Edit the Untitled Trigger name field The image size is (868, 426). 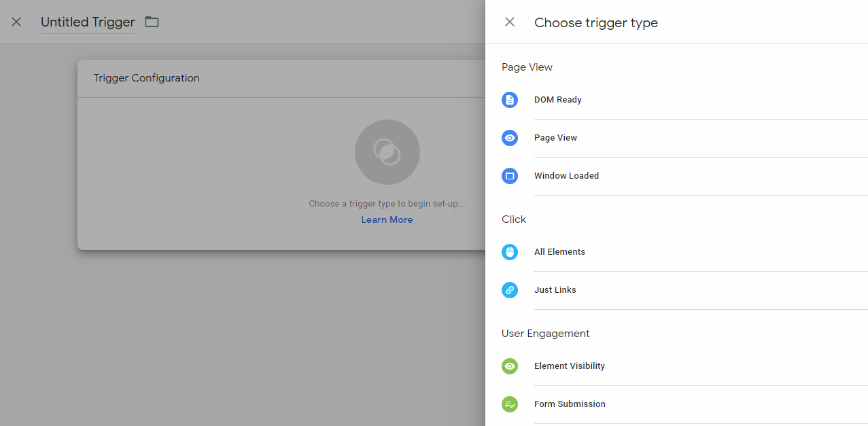click(x=88, y=22)
